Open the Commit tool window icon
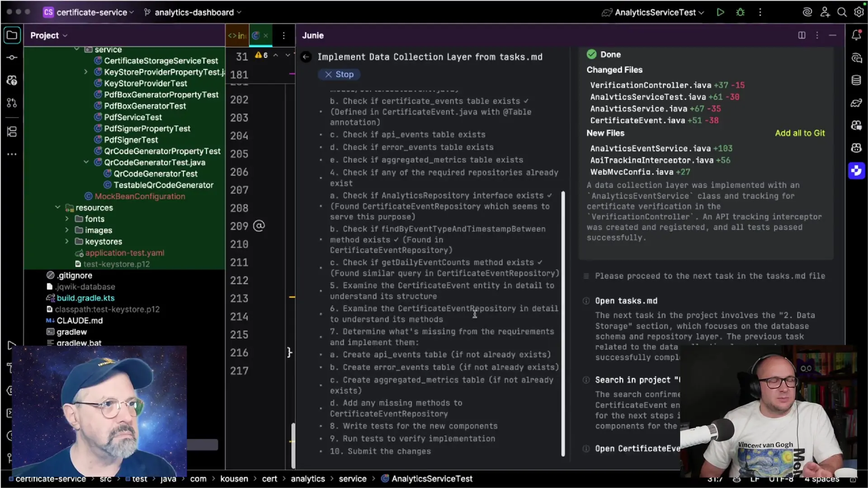868x488 pixels. 12,58
